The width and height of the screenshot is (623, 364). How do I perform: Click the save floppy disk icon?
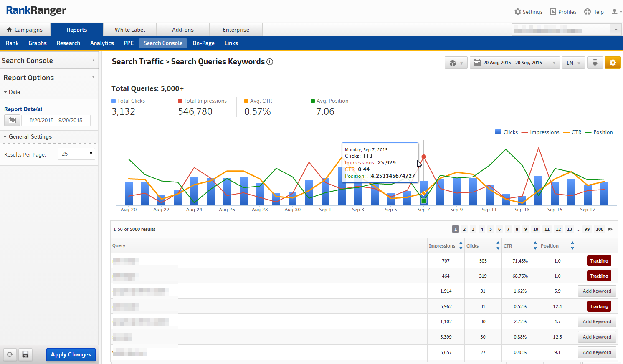pyautogui.click(x=25, y=355)
